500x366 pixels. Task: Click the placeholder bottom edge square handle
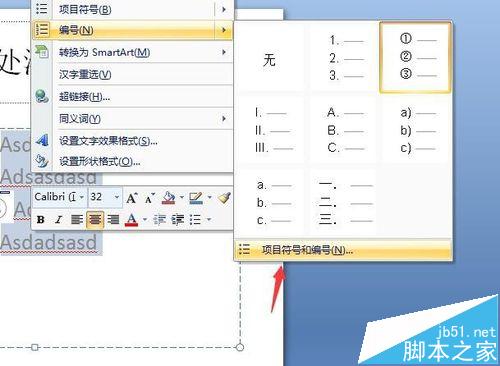coord(35,347)
